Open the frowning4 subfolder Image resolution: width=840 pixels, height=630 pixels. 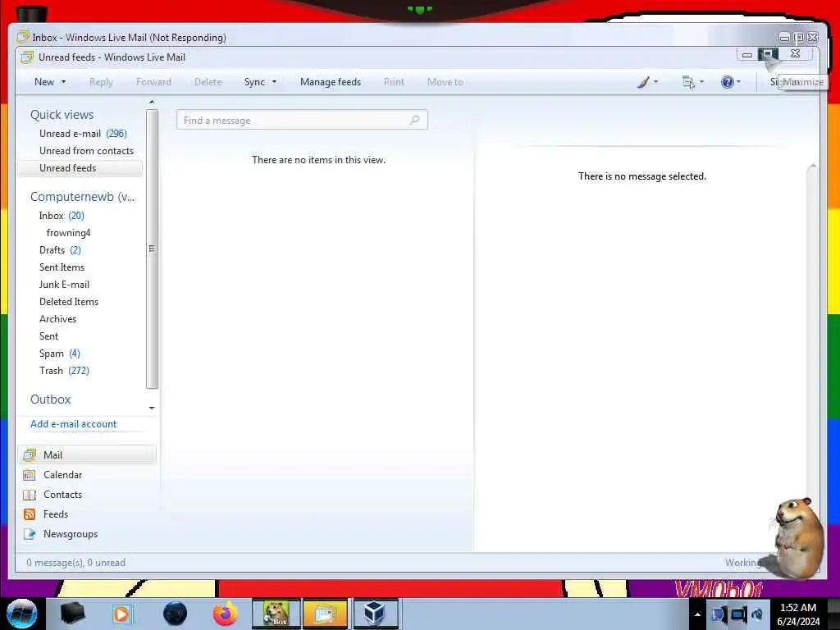pos(69,233)
